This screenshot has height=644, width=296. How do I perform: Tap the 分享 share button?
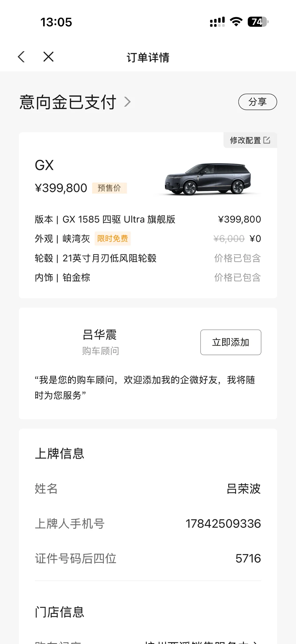pyautogui.click(x=257, y=102)
